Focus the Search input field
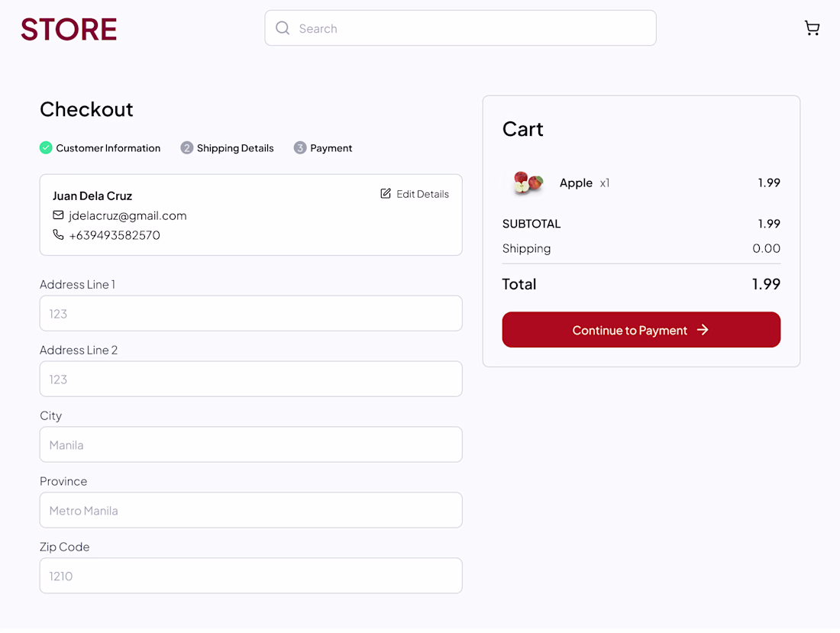 click(473, 28)
